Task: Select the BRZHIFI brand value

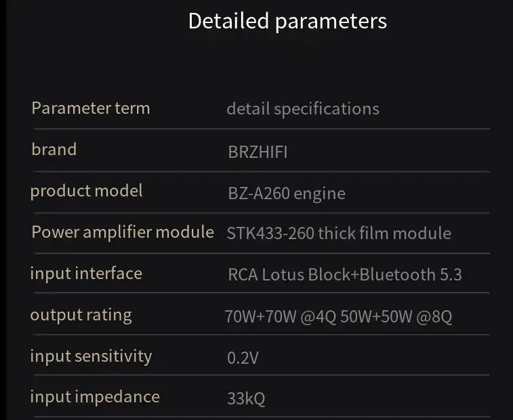Action: [x=258, y=152]
